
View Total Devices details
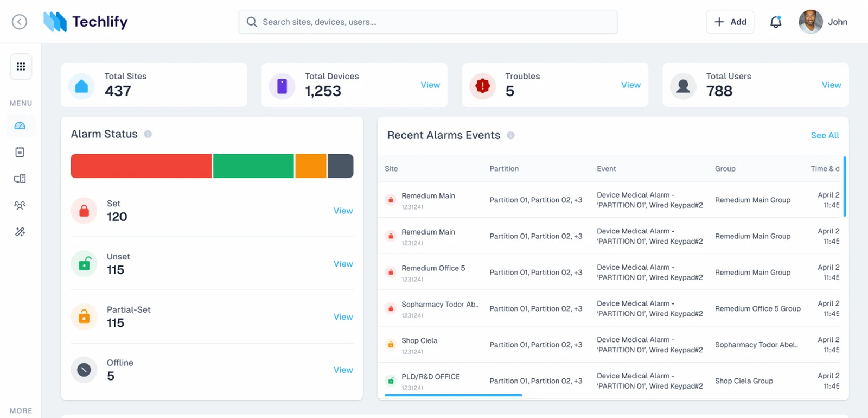430,85
